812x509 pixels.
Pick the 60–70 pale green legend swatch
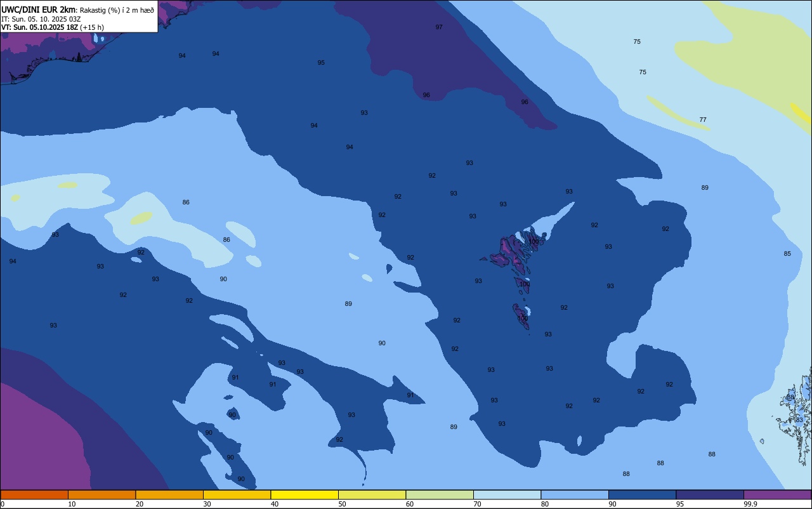[x=440, y=494]
